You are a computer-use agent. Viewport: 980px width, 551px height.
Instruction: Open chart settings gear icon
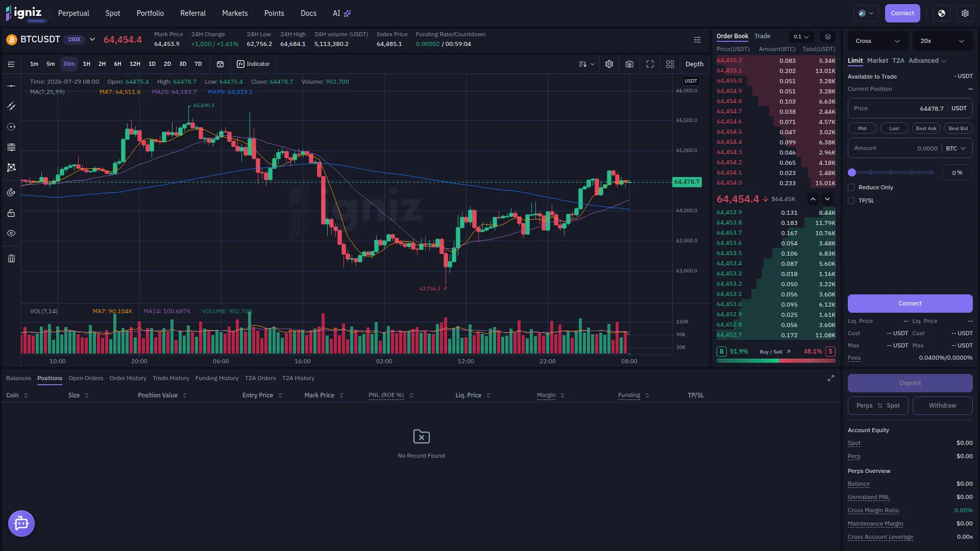click(x=609, y=64)
